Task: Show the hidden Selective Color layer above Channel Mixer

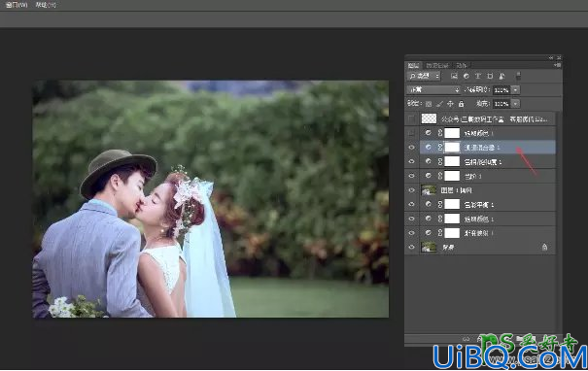Action: point(412,133)
